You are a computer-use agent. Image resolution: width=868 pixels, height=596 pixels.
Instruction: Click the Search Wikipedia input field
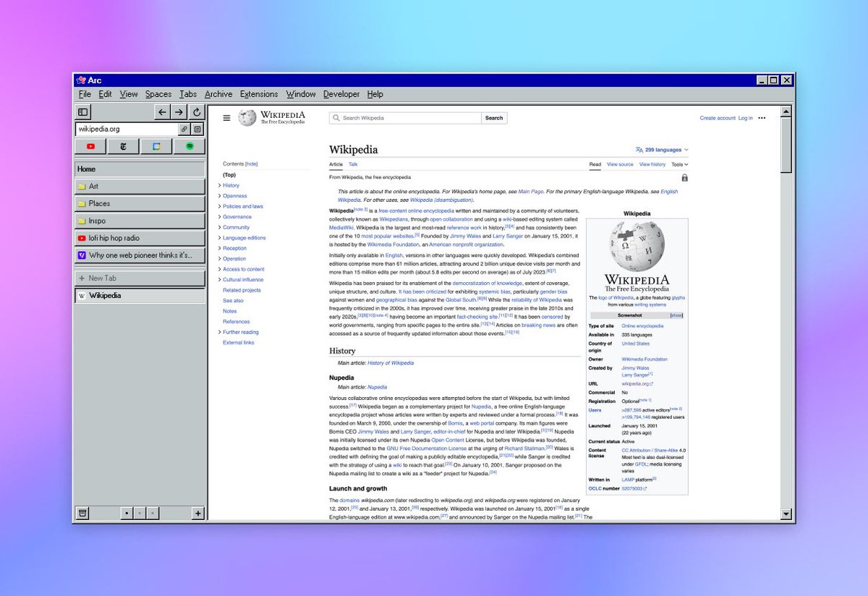click(x=405, y=118)
